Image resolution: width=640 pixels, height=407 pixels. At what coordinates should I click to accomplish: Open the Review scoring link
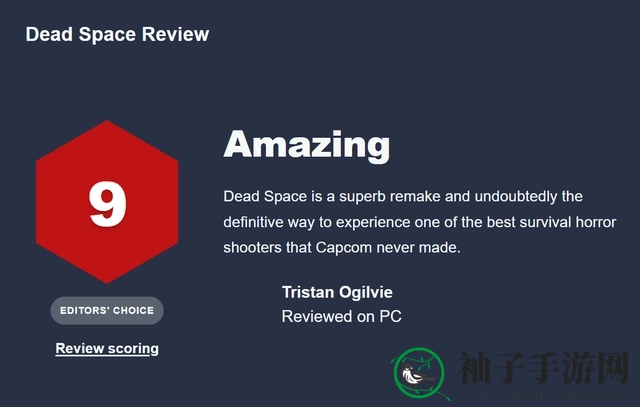pos(107,349)
